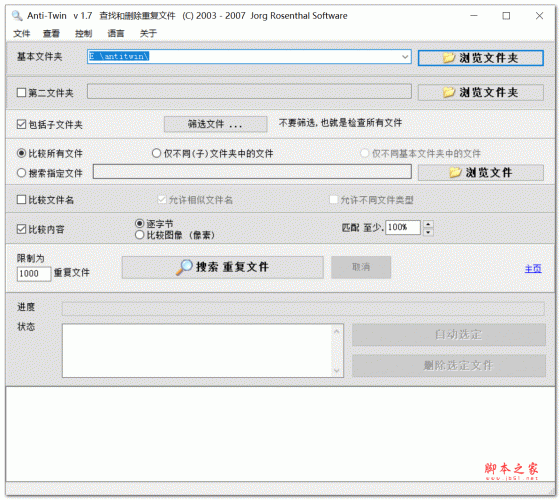Enable the 第二文件夹 checkbox

[x=21, y=93]
